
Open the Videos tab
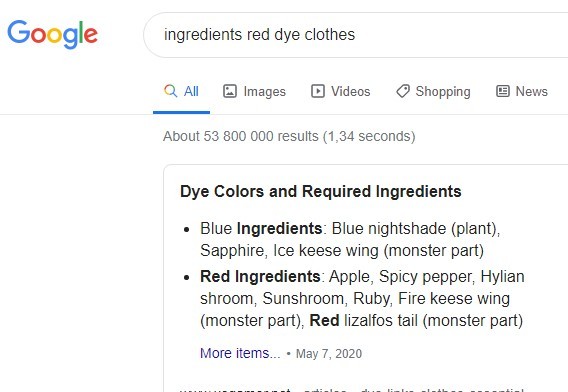point(351,91)
